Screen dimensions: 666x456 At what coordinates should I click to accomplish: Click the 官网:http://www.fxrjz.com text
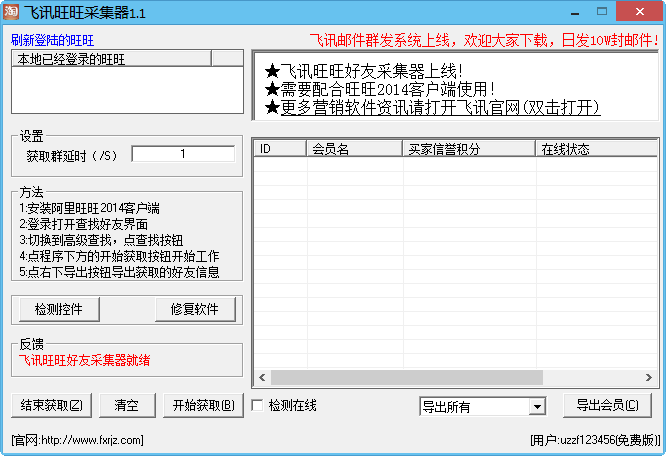77,440
